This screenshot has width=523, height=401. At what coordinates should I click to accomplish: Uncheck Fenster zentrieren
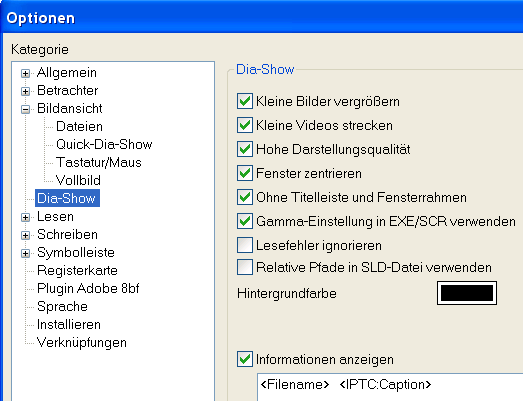[x=245, y=173]
